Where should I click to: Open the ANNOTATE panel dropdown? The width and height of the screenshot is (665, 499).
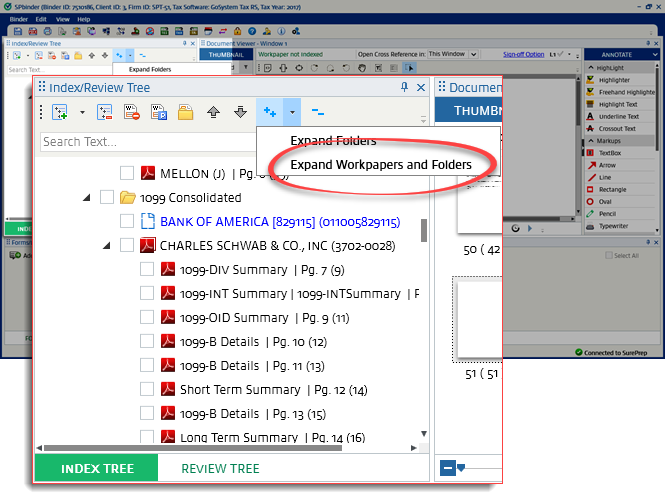[x=655, y=55]
